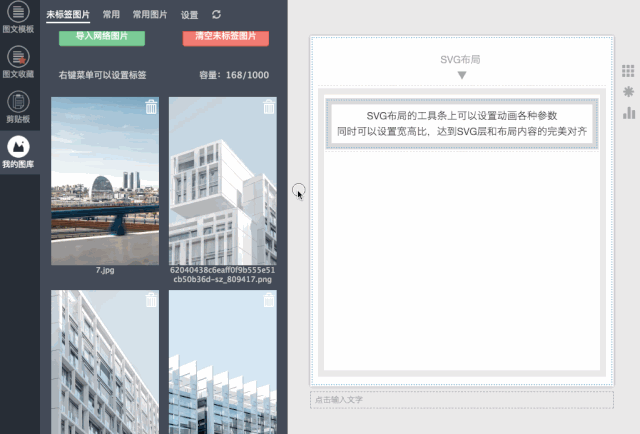
Task: Switch to the 常用图片 tab
Action: click(150, 15)
